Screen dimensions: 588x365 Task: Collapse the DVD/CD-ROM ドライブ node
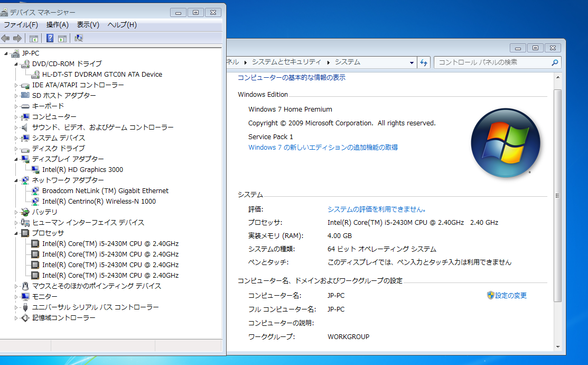16,64
